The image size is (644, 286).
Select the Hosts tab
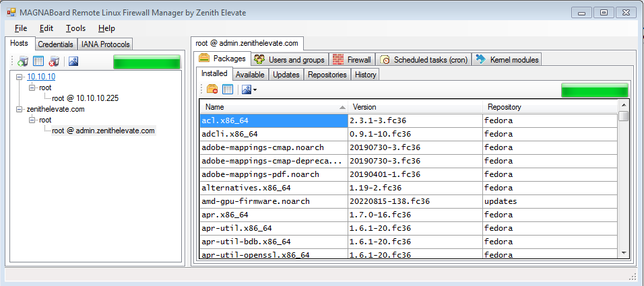(20, 43)
